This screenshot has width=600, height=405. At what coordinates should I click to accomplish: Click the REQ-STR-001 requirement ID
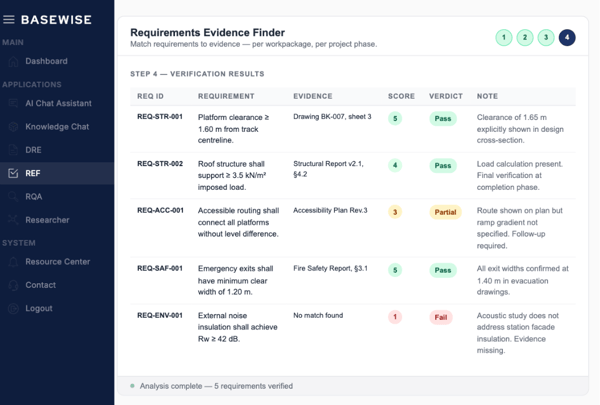pyautogui.click(x=160, y=117)
